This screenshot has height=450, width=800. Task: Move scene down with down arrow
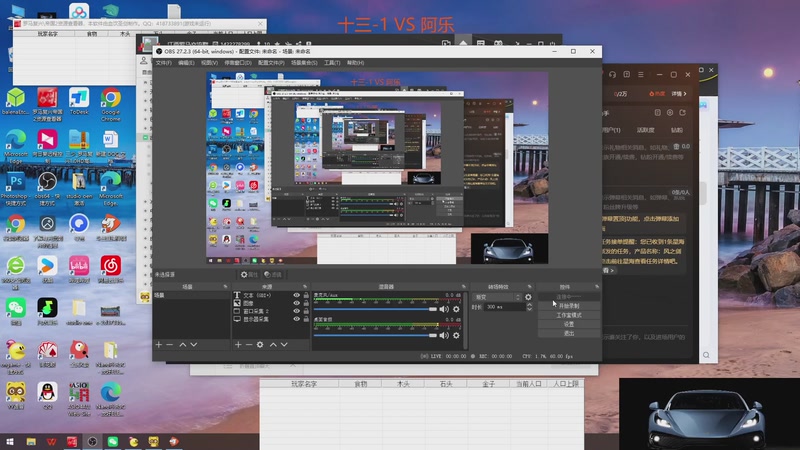point(194,345)
